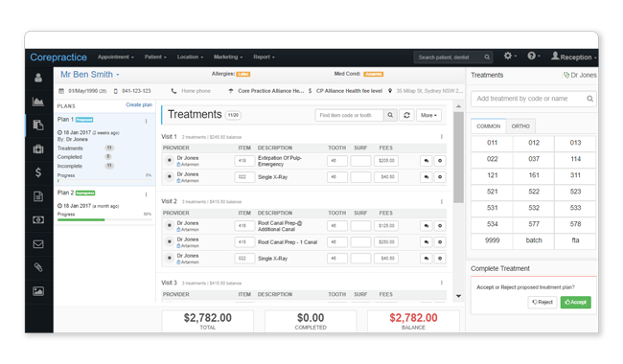The height and width of the screenshot is (364, 623).
Task: Open the Location menu
Action: tap(190, 57)
